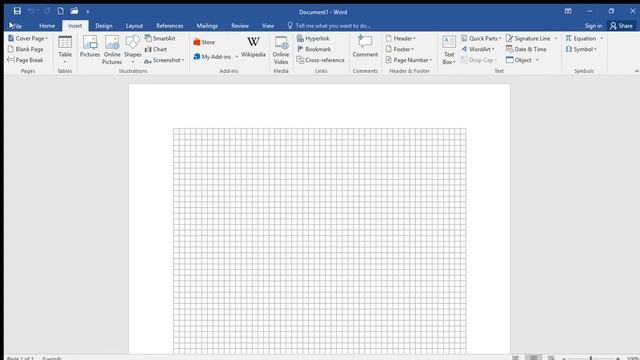Open the Text Box gallery

[x=449, y=50]
